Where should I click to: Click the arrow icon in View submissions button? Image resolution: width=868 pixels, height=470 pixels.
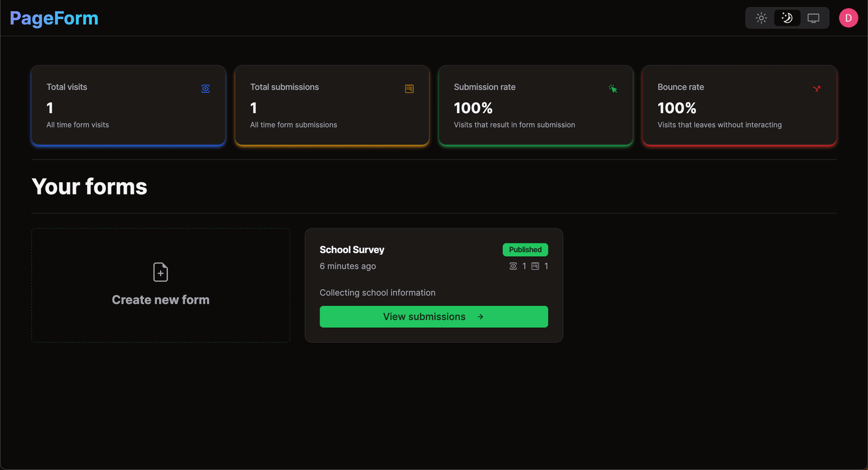[x=480, y=317]
